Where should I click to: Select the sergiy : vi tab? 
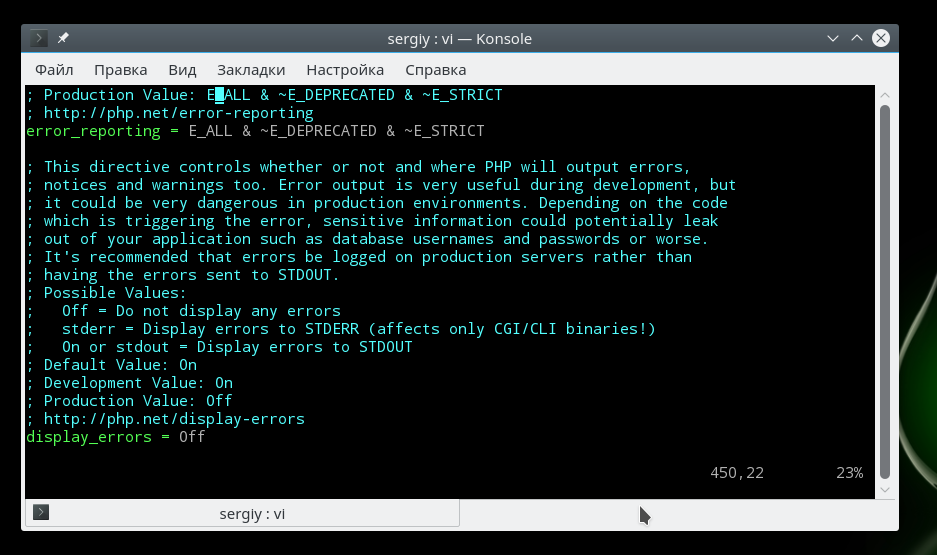pos(242,513)
